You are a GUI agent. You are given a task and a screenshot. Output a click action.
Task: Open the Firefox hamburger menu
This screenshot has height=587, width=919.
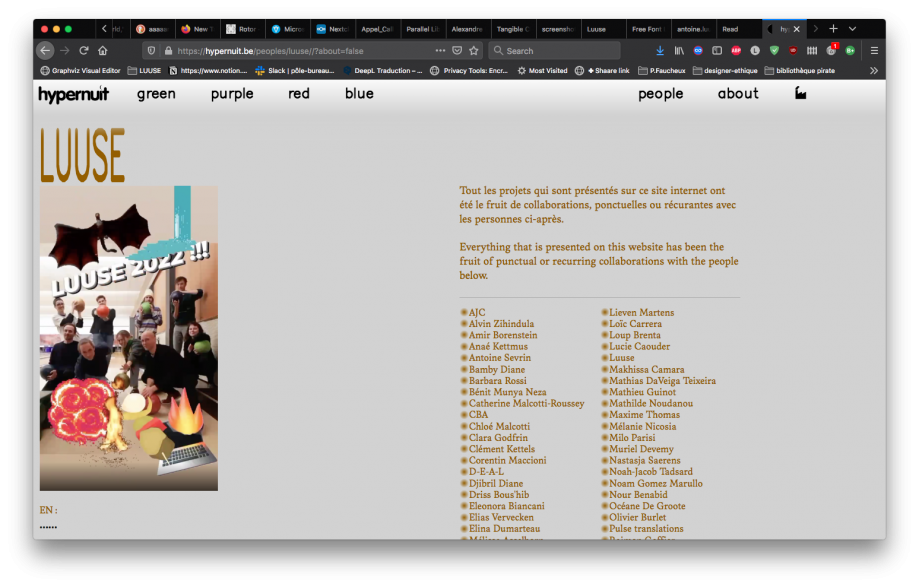pos(873,50)
